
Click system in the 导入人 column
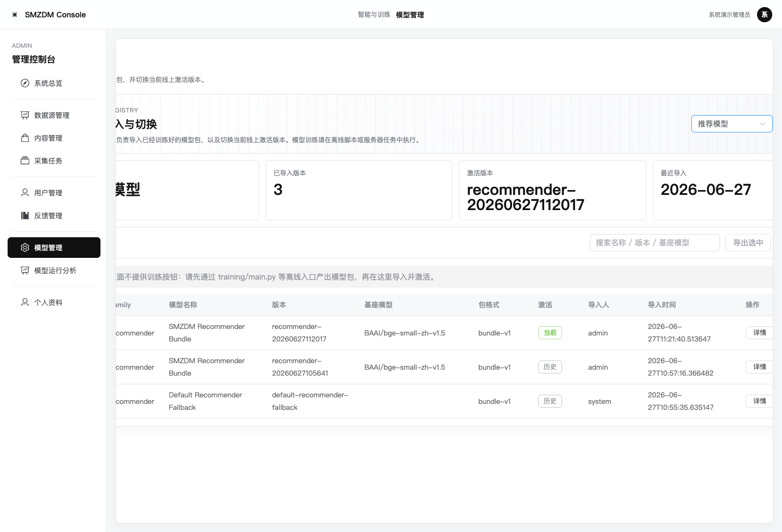(600, 401)
